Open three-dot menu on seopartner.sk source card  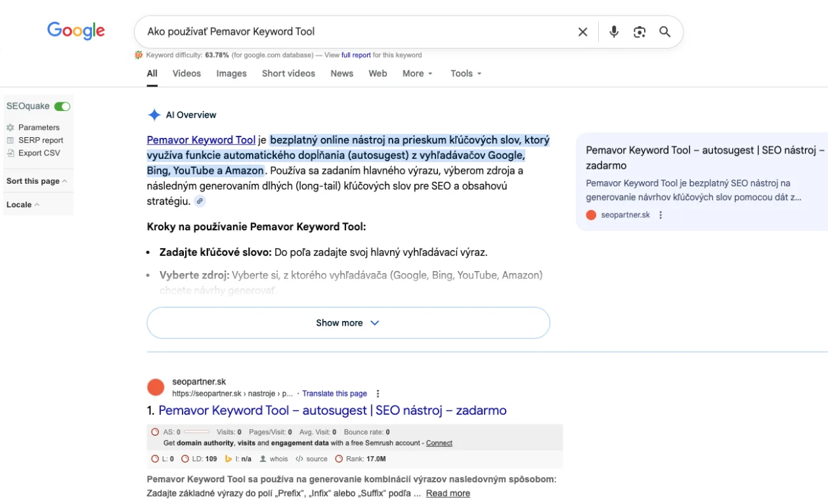pos(661,215)
